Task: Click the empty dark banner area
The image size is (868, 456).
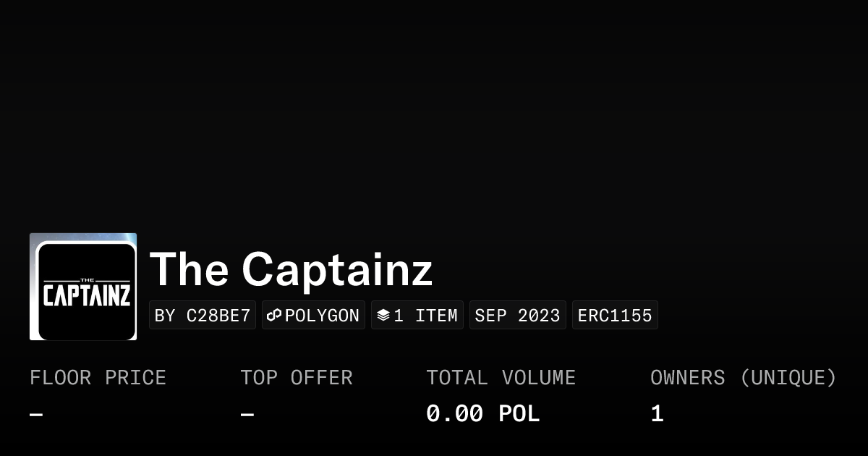Action: click(x=434, y=116)
